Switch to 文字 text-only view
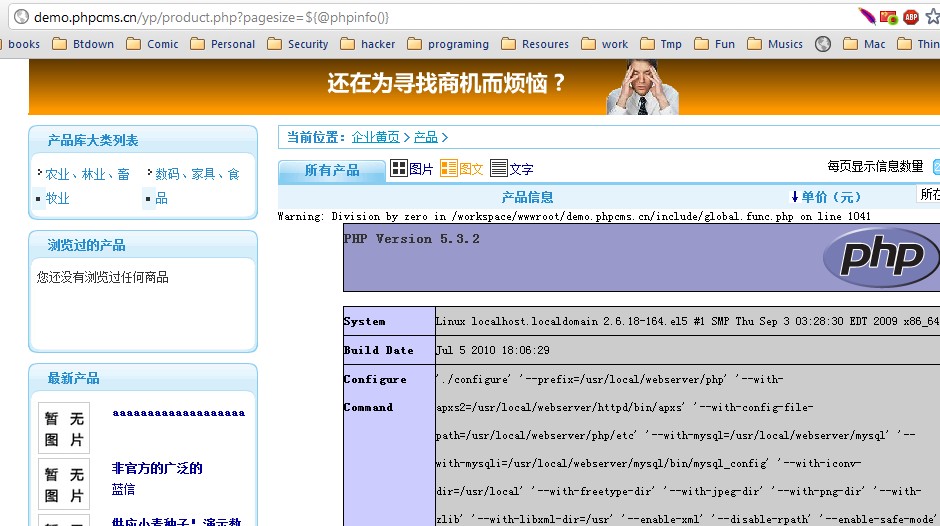This screenshot has height=526, width=940. pyautogui.click(x=511, y=169)
